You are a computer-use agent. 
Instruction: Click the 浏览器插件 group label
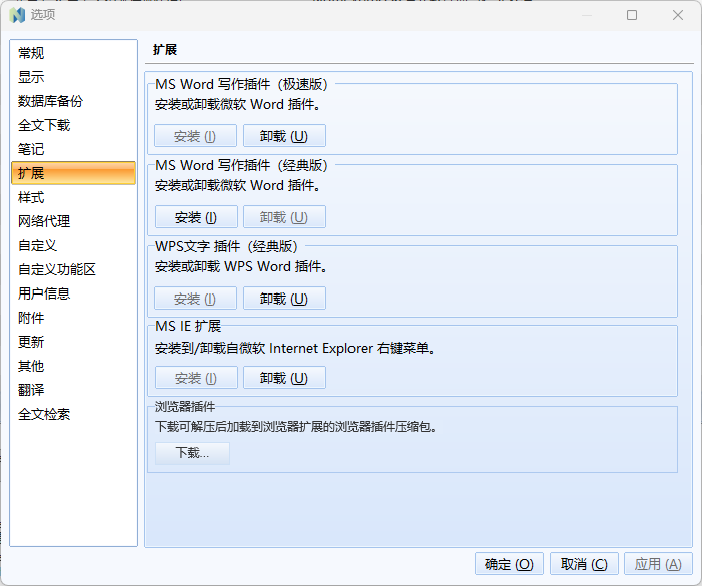point(185,406)
